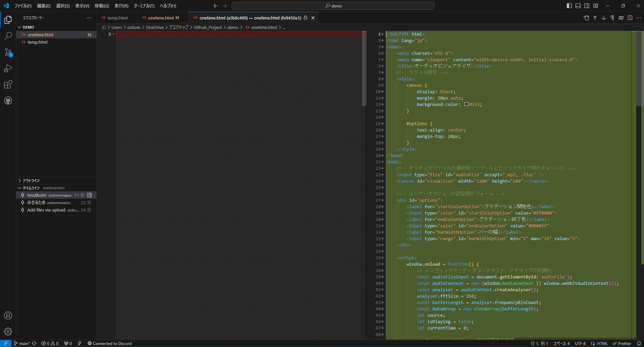Open the Extensions view
This screenshot has width=644, height=347.
click(8, 84)
